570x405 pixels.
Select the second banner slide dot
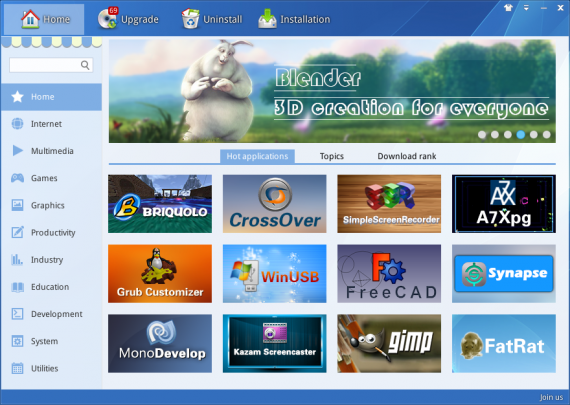(495, 135)
